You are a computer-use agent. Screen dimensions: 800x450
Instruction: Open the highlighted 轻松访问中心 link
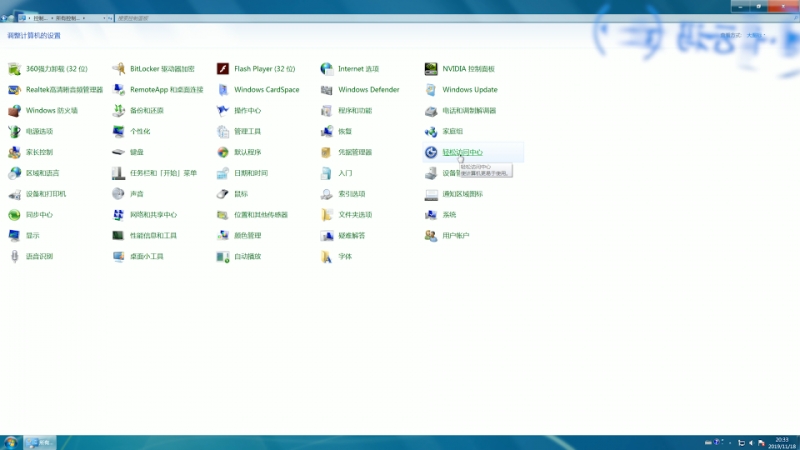click(462, 153)
